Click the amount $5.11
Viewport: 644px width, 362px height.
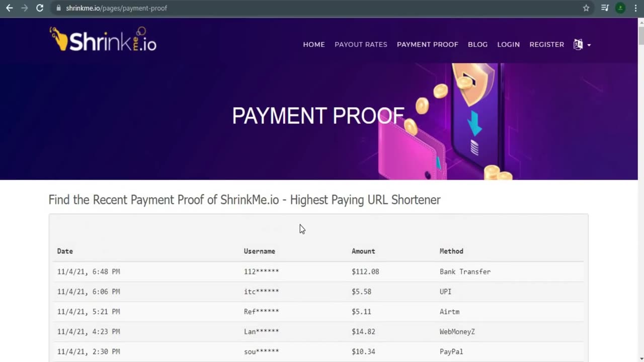[x=361, y=312]
